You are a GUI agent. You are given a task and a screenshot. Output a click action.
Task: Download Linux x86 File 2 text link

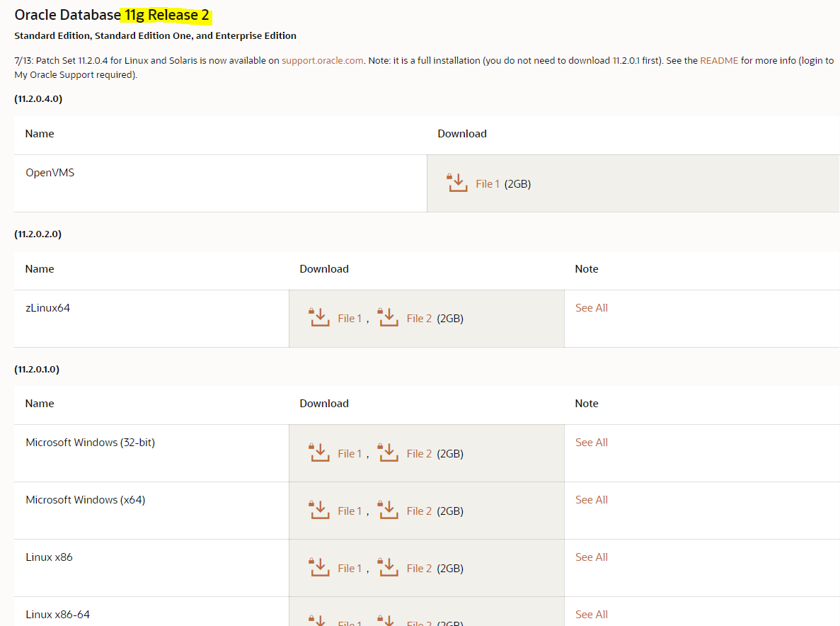tap(419, 568)
